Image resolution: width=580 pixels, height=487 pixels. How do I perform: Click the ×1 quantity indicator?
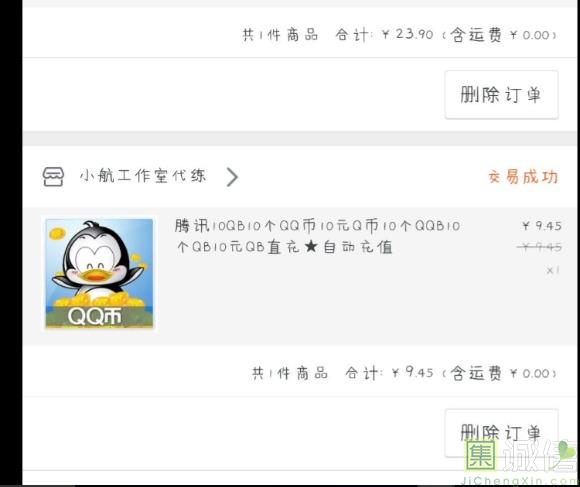click(553, 270)
